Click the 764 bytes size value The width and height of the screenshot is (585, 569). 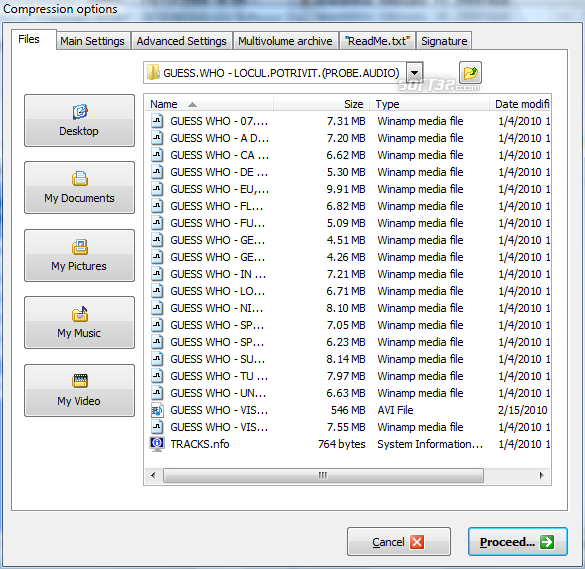341,444
